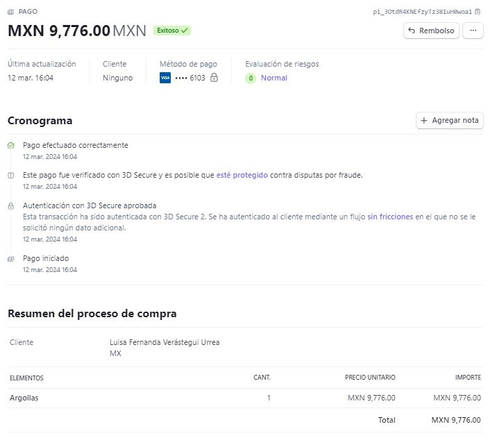The height and width of the screenshot is (447, 504).
Task: Click the Visa card logo icon
Action: click(165, 78)
